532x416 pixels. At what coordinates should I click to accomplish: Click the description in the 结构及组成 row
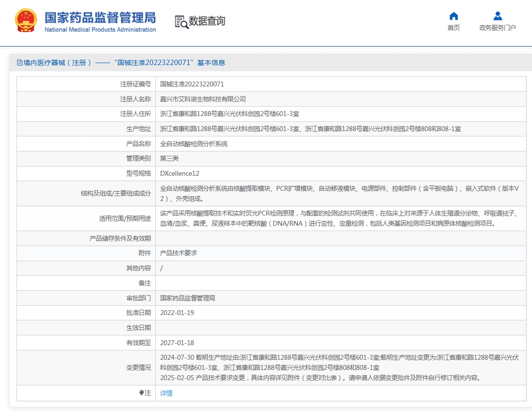pos(339,193)
